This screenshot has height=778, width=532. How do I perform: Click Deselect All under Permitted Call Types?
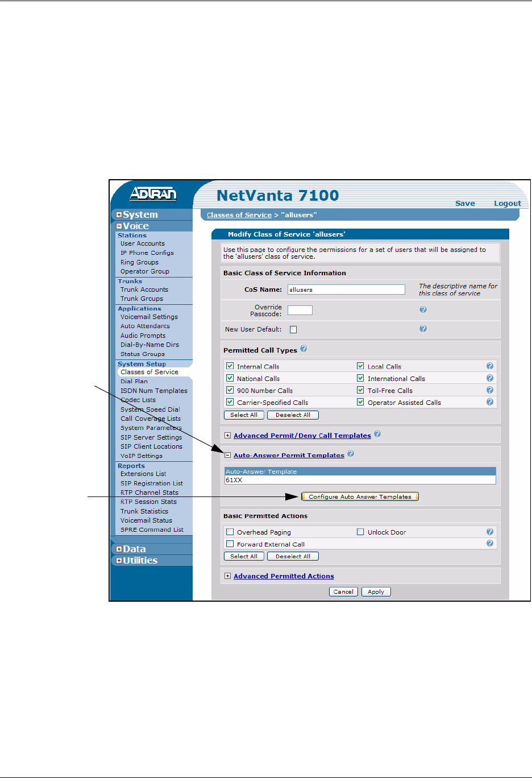pyautogui.click(x=293, y=415)
